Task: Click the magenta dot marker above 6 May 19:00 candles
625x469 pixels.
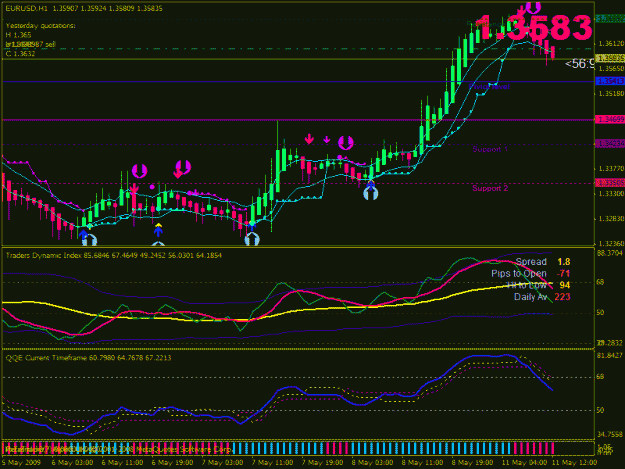Action: point(152,186)
